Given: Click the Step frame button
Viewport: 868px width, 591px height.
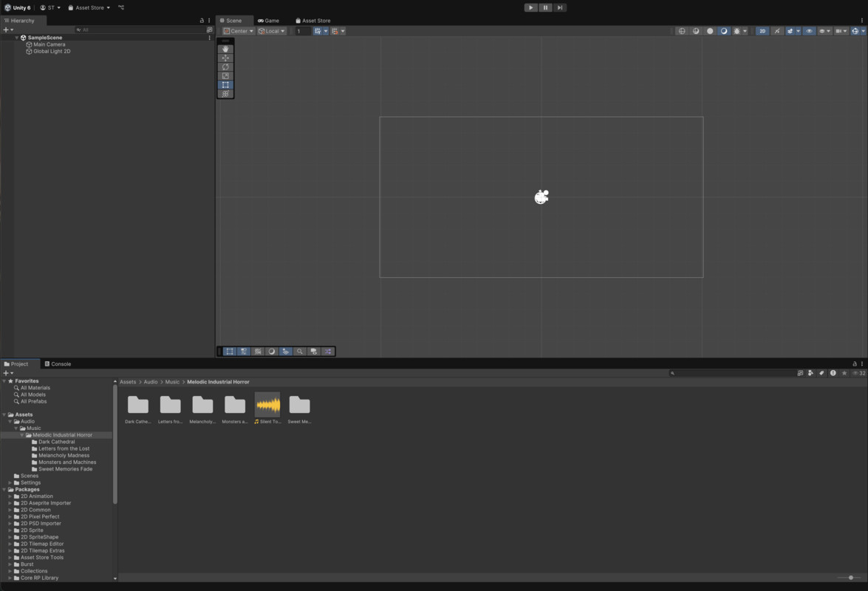Looking at the screenshot, I should [560, 7].
